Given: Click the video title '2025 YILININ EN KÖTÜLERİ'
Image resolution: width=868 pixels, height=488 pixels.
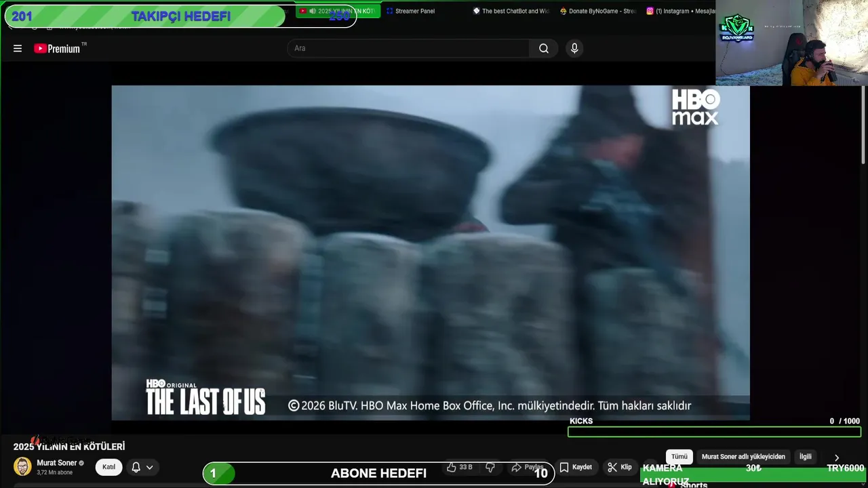Looking at the screenshot, I should (69, 447).
